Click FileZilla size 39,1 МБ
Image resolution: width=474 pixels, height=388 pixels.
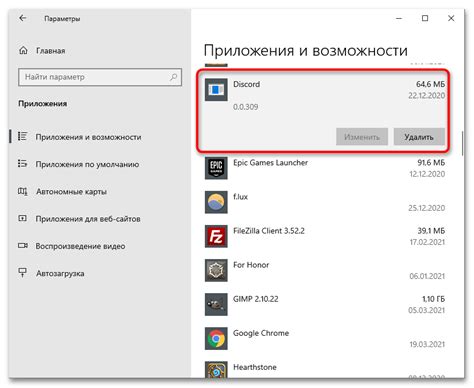pyautogui.click(x=431, y=231)
